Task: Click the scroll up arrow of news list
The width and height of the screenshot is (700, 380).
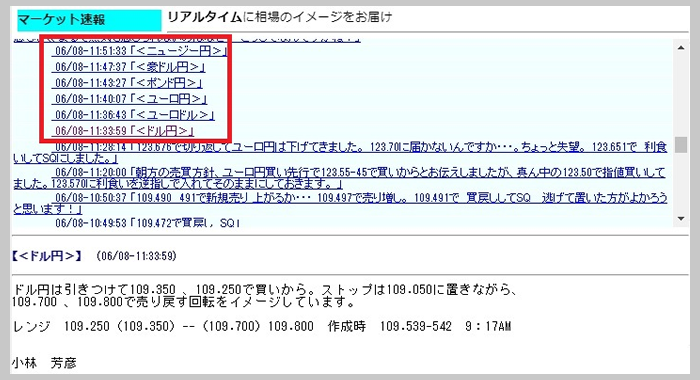Action: click(681, 48)
